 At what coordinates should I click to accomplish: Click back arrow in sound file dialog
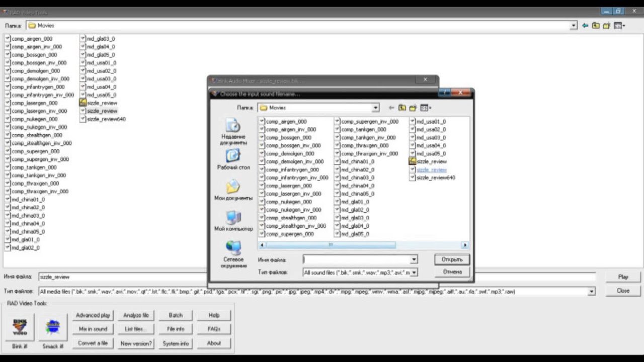tap(391, 108)
